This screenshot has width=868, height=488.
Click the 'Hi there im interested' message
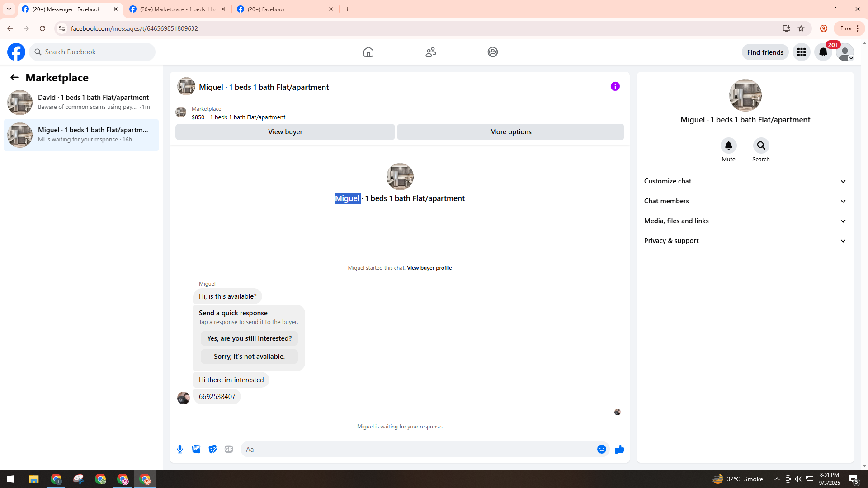(231, 380)
